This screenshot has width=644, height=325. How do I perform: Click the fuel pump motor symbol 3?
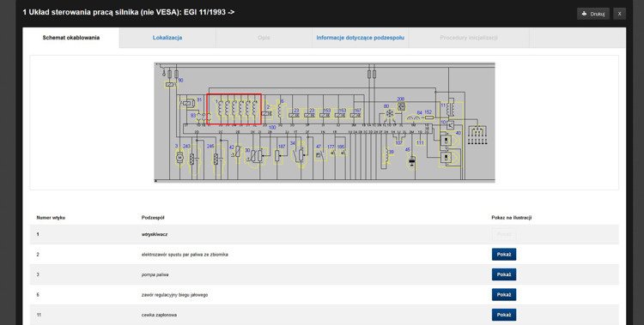[x=179, y=157]
